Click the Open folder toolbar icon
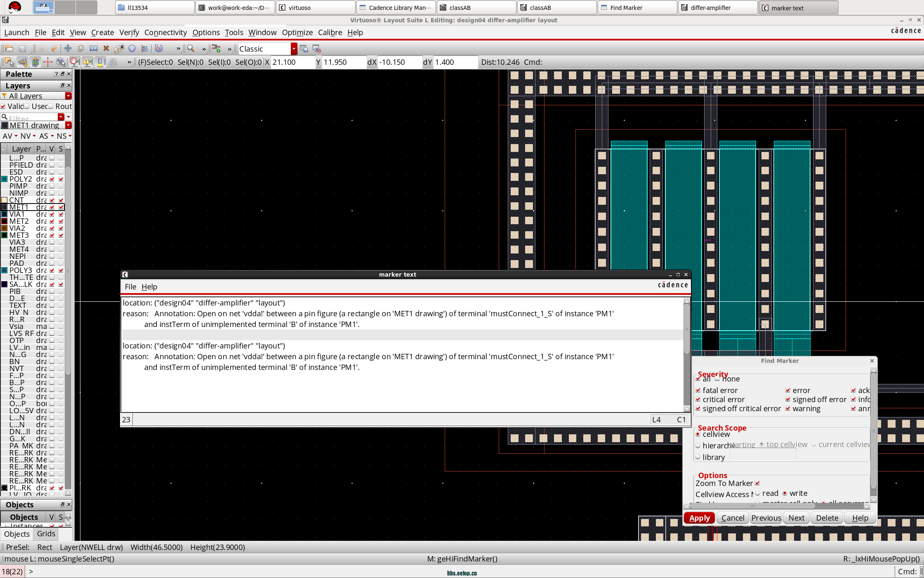Image resolution: width=924 pixels, height=578 pixels. 9,49
